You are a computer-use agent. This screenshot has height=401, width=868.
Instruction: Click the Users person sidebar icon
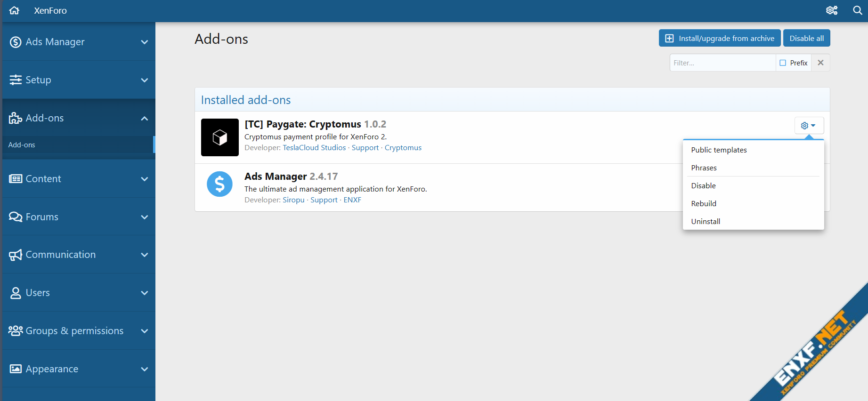(x=16, y=293)
